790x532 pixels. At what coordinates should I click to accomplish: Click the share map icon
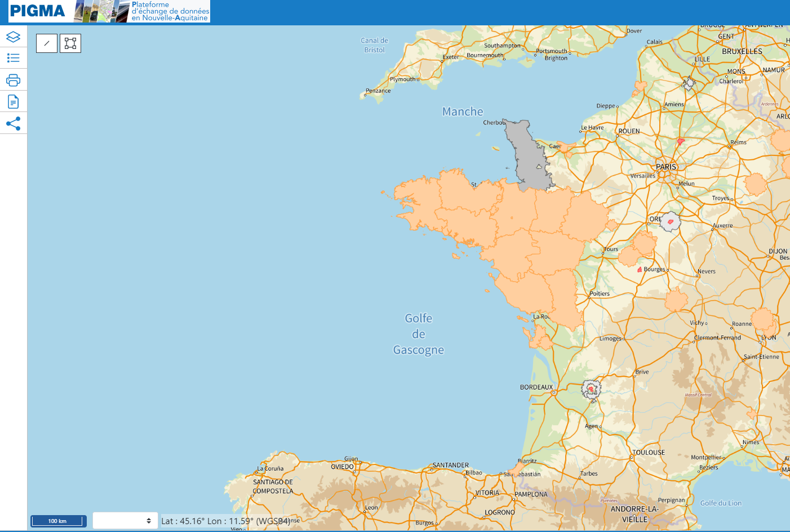(13, 123)
